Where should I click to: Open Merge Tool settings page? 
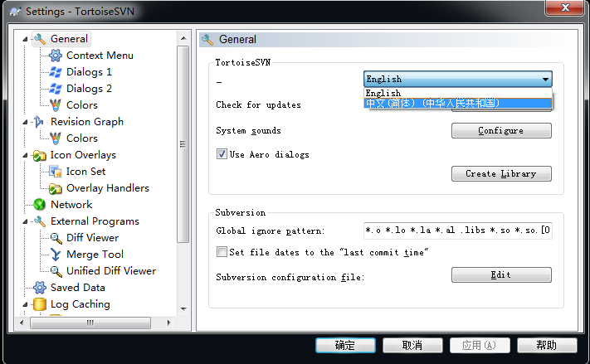tap(95, 255)
